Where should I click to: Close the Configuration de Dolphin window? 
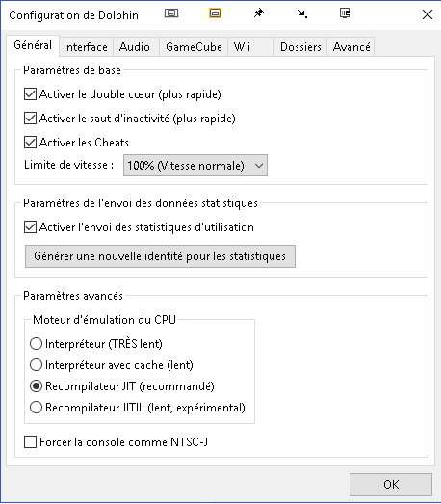428,14
